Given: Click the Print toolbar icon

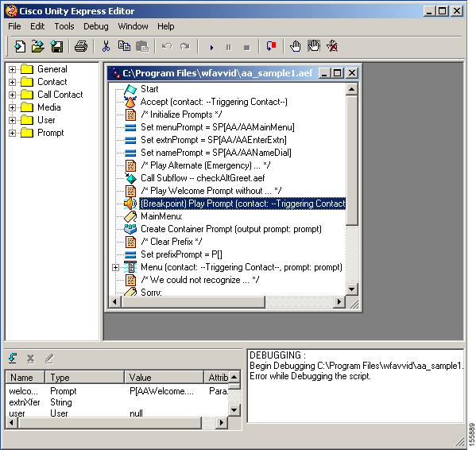Looking at the screenshot, I should 81,47.
